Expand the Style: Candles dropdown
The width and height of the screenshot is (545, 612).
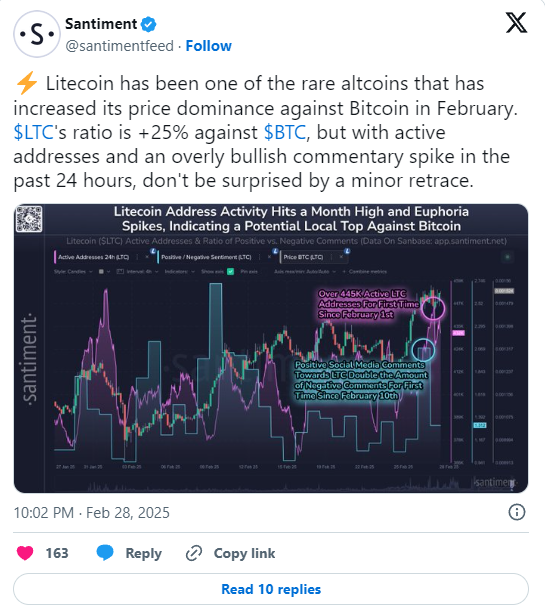coord(73,271)
